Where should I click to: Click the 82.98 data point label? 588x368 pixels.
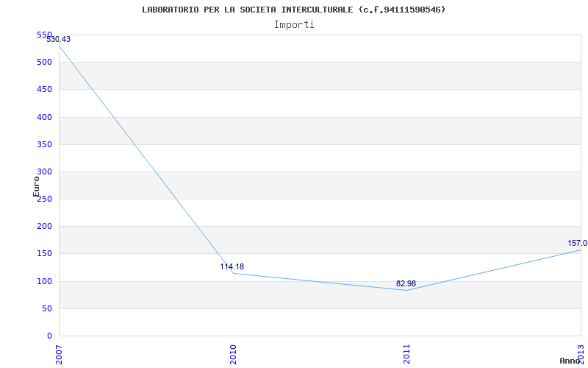tap(406, 283)
